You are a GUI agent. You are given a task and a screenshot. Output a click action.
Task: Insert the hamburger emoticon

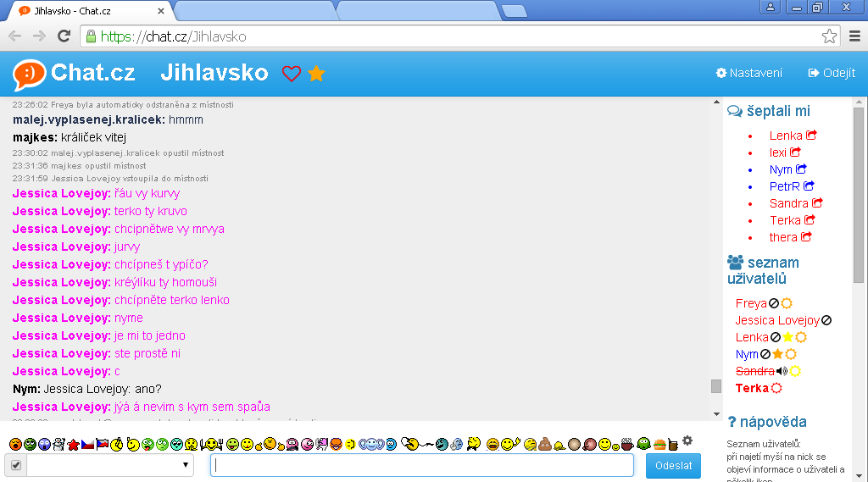pyautogui.click(x=659, y=445)
